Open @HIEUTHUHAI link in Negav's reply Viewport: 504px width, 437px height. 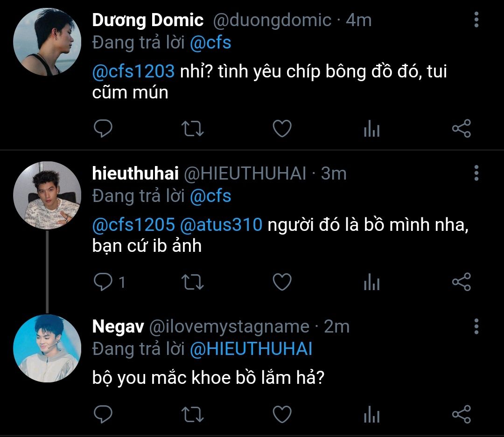tap(251, 349)
